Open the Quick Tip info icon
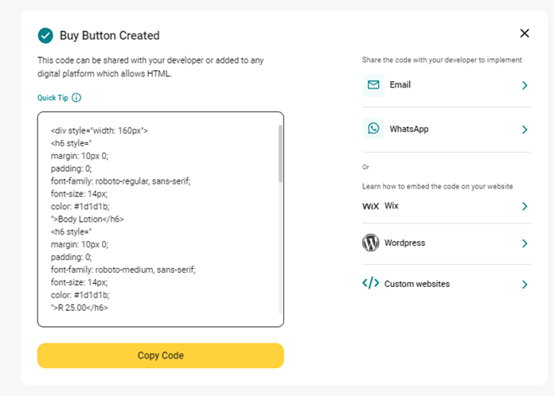The image size is (554, 396). coord(76,98)
